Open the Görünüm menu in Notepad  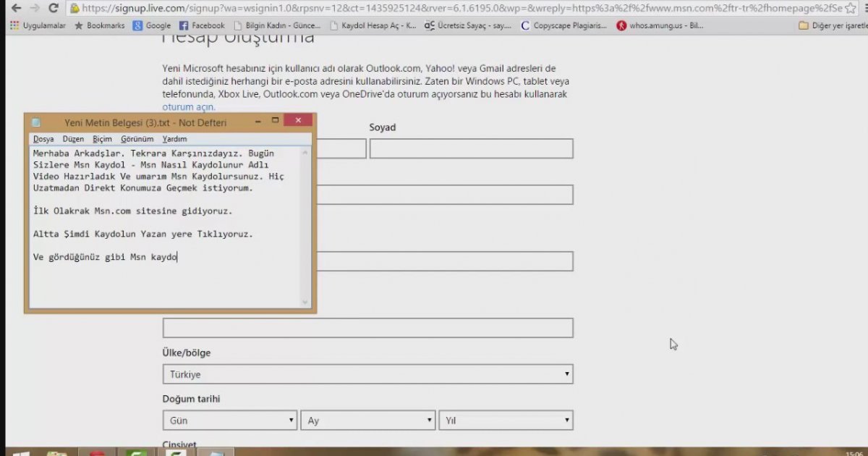(137, 139)
